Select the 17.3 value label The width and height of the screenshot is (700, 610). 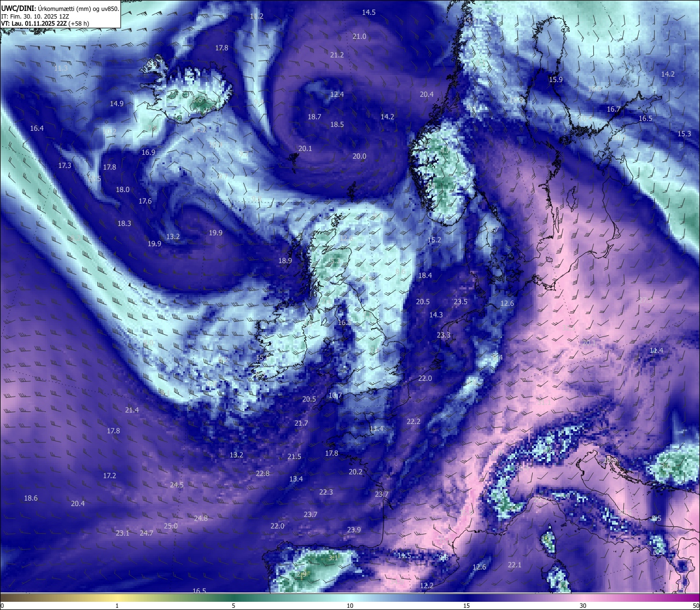(x=65, y=166)
